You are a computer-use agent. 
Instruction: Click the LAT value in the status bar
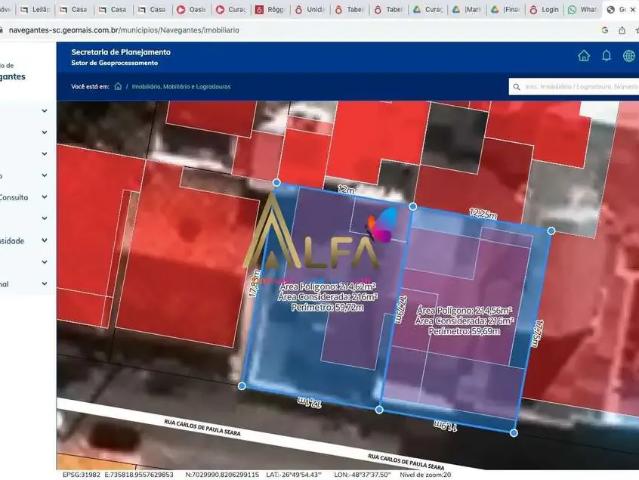click(293, 475)
